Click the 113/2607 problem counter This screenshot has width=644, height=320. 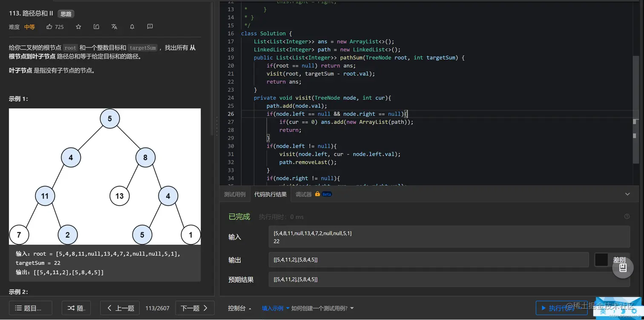[x=157, y=308]
